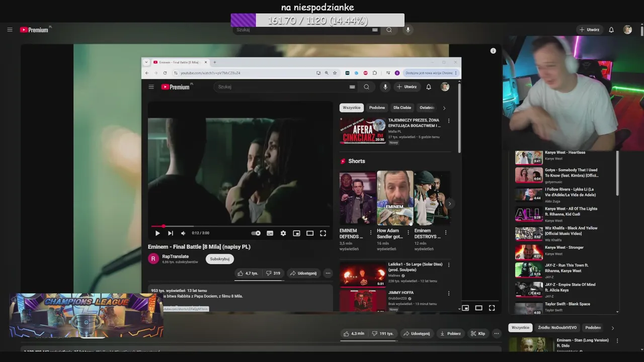Viewport: 644px width, 362px height.
Task: Enter fullscreen on outer player
Action: (x=492, y=308)
